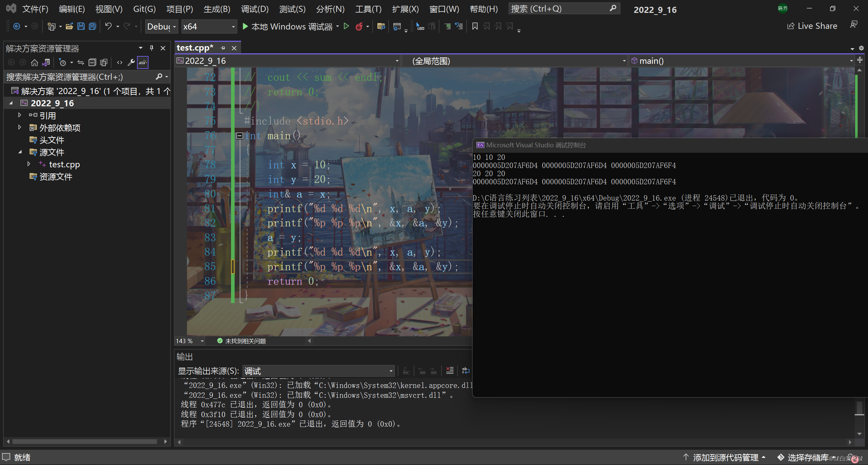The height and width of the screenshot is (465, 868).
Task: Click the Solution Explorer horizontal scrollbar
Action: click(x=85, y=441)
